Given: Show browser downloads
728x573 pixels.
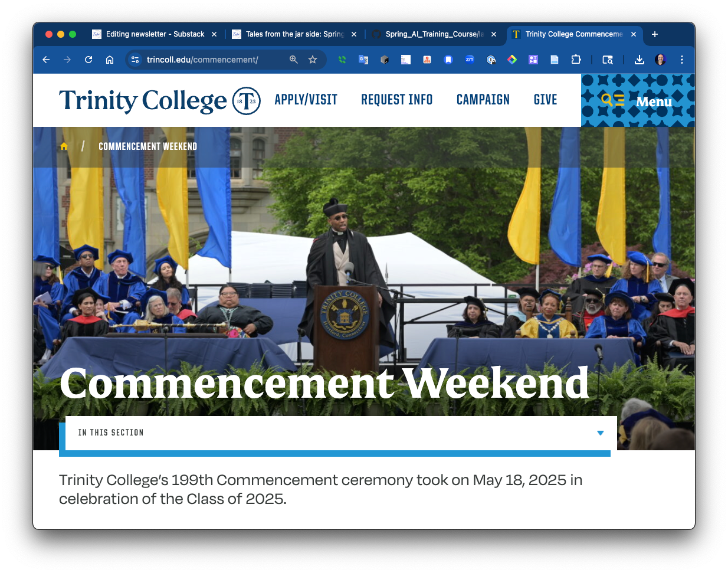Looking at the screenshot, I should coord(640,60).
